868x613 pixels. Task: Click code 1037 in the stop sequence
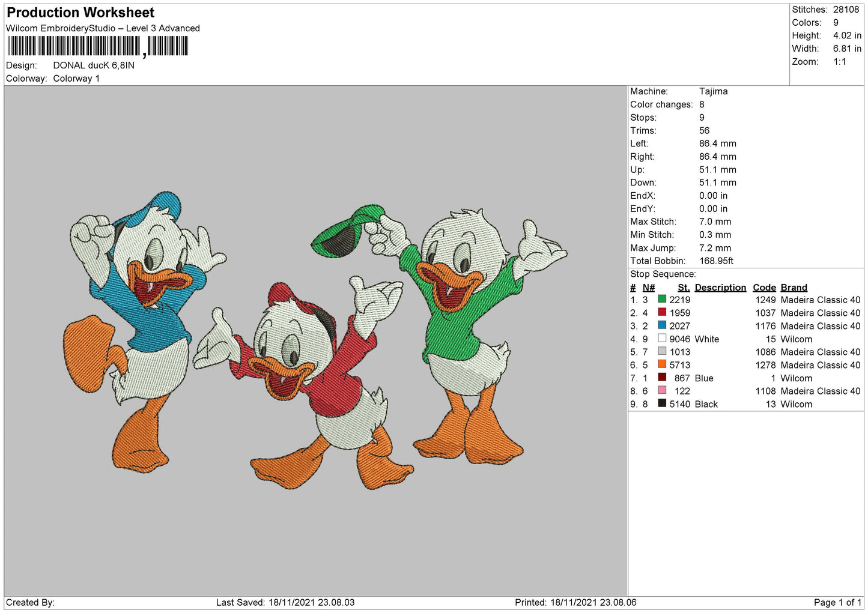(765, 313)
